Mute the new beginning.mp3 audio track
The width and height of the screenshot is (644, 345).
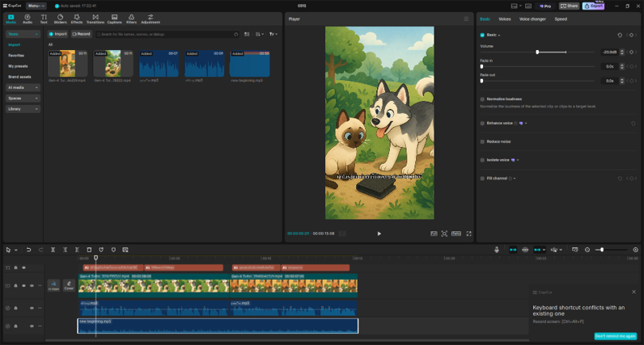tap(32, 326)
